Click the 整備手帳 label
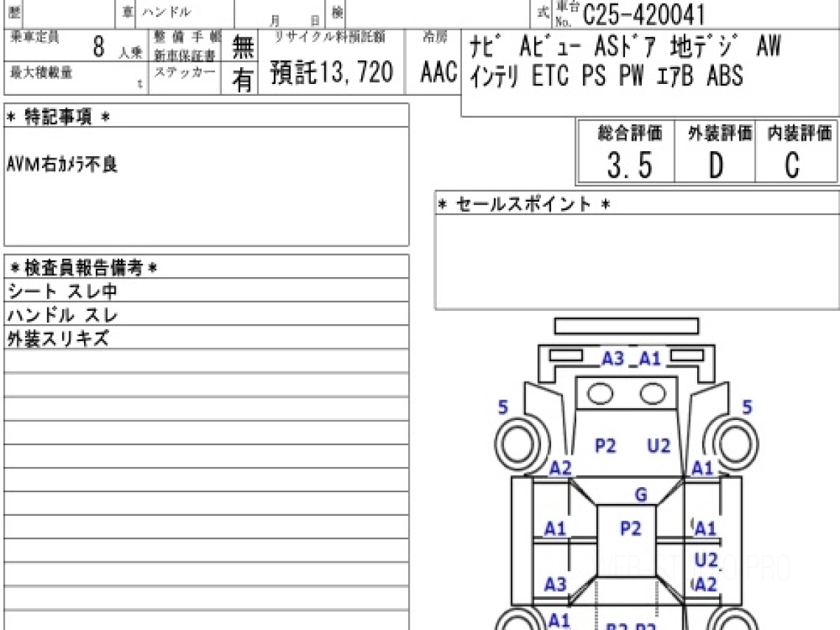Image resolution: width=840 pixels, height=630 pixels. point(187,38)
